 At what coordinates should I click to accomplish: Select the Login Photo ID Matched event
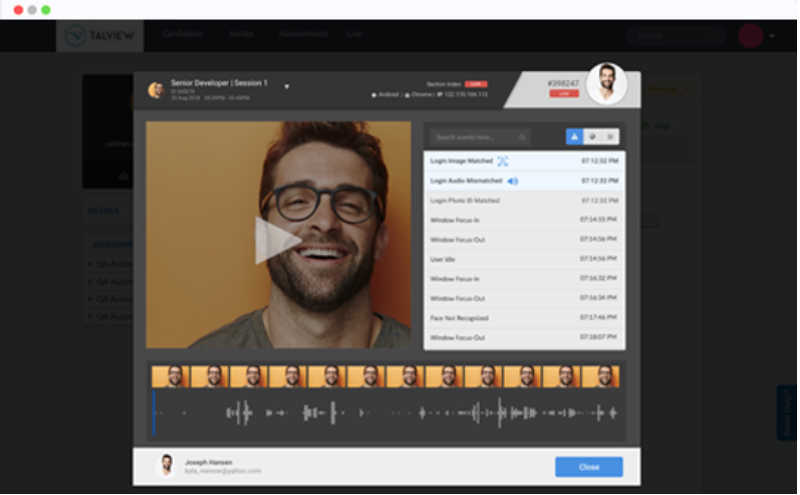(x=524, y=201)
